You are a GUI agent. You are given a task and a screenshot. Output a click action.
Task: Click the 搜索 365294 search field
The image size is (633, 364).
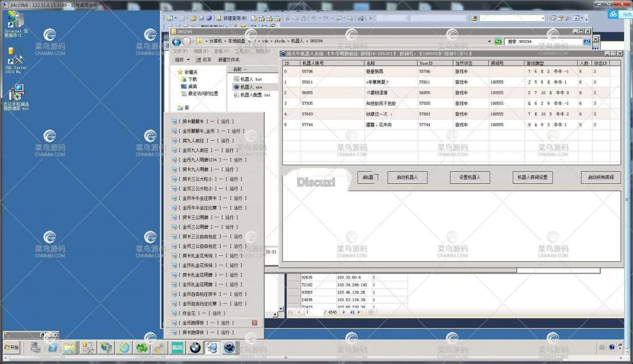tap(543, 41)
